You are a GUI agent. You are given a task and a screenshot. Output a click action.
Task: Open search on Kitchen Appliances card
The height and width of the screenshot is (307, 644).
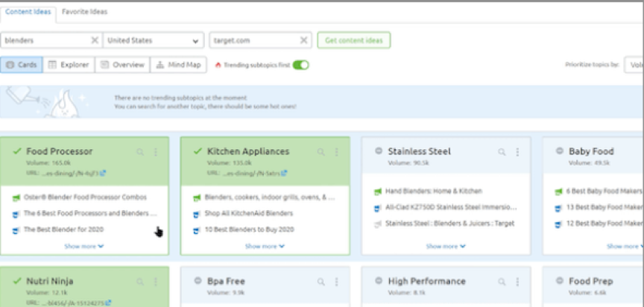pyautogui.click(x=321, y=152)
